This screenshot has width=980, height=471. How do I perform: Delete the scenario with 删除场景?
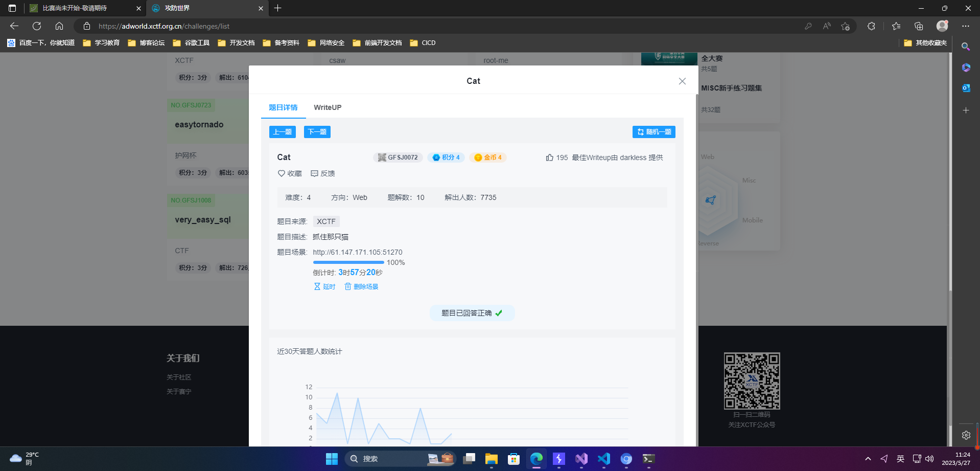[361, 286]
